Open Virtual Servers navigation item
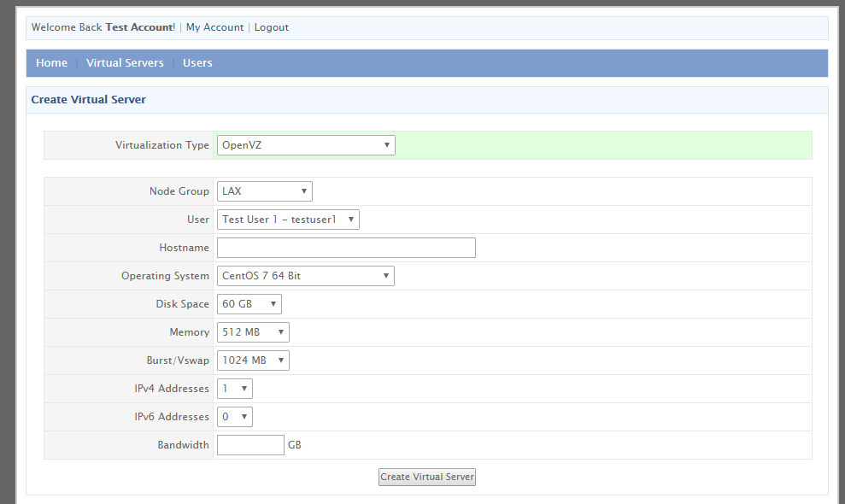Image resolution: width=845 pixels, height=504 pixels. [125, 63]
